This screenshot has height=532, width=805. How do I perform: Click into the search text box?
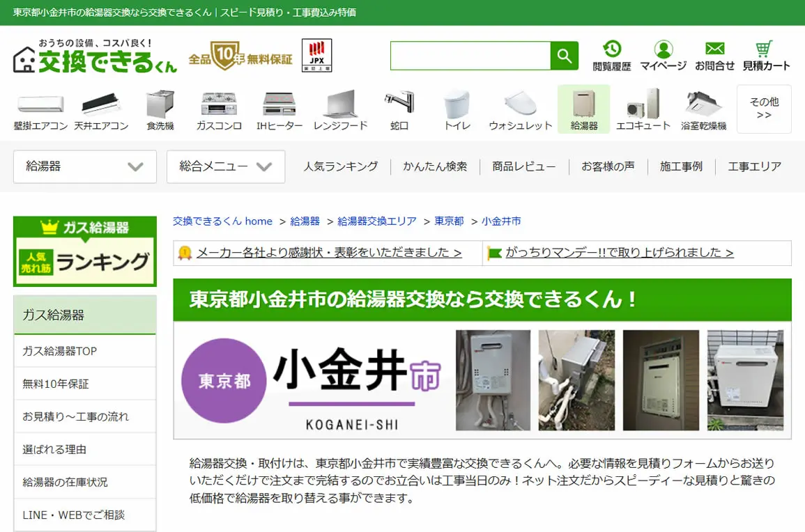click(470, 56)
